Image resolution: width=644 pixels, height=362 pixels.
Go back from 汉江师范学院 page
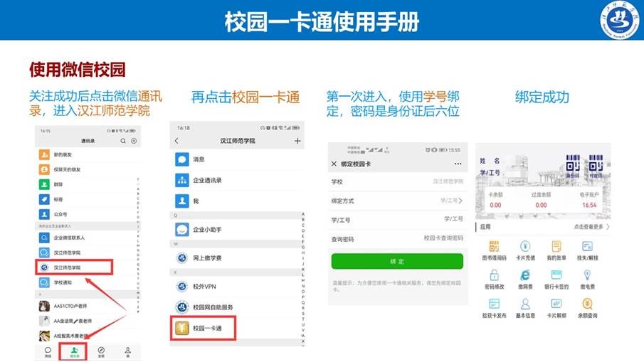click(177, 141)
